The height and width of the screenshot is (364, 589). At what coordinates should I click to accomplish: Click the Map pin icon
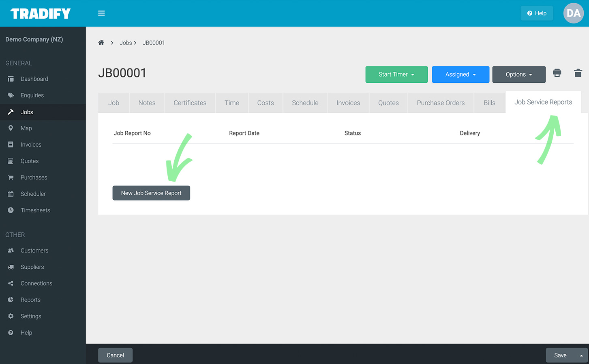(11, 128)
